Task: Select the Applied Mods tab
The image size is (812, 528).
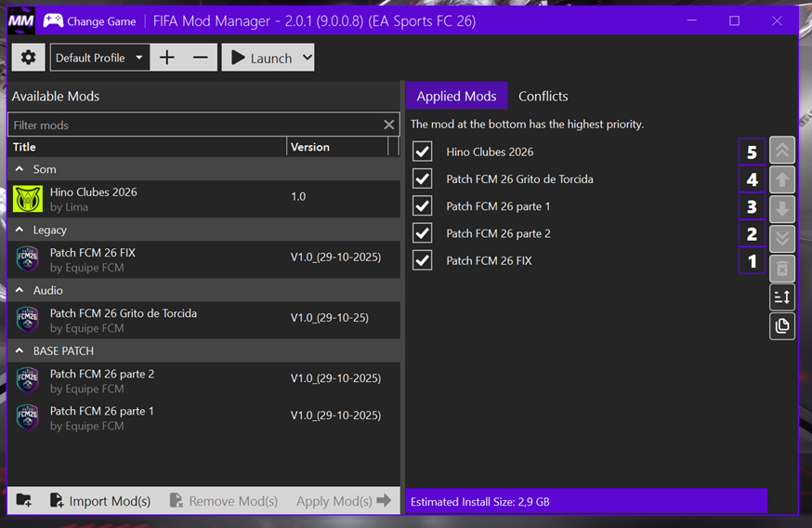Action: (456, 96)
